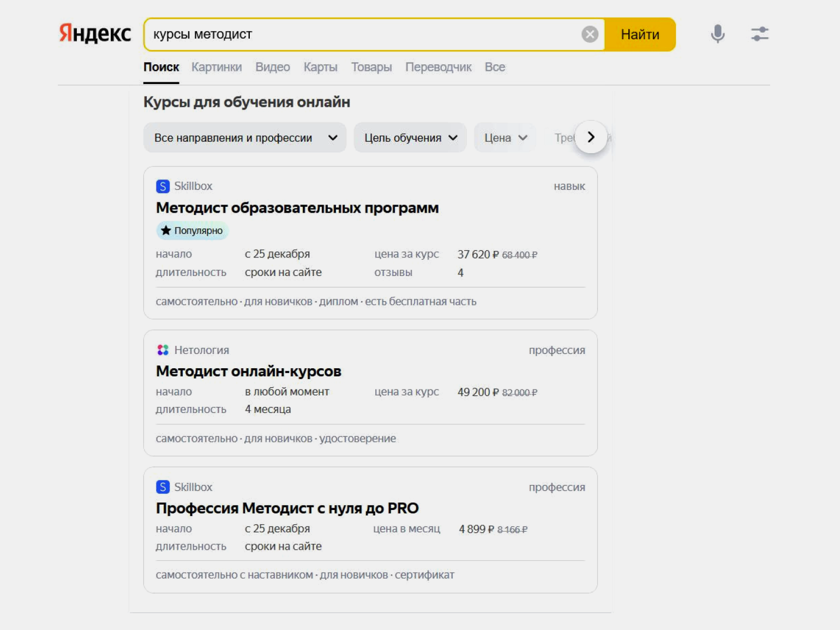Click the Популярно star badge
The width and height of the screenshot is (840, 630).
click(x=192, y=231)
